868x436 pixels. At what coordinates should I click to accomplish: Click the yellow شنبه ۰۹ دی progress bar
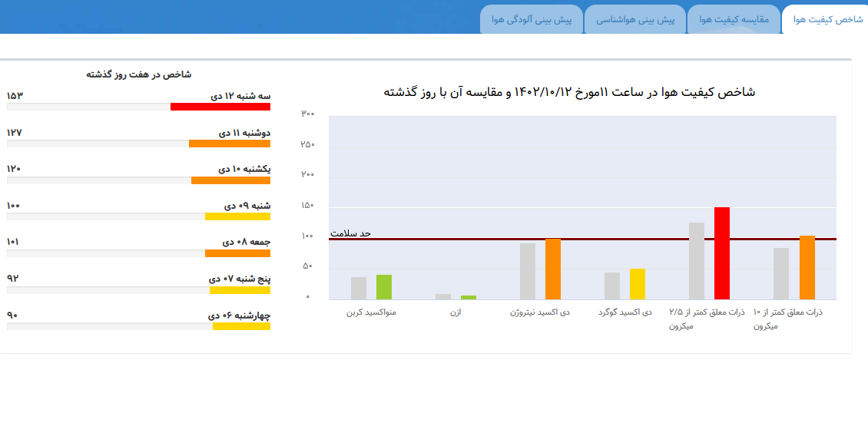[x=237, y=216]
